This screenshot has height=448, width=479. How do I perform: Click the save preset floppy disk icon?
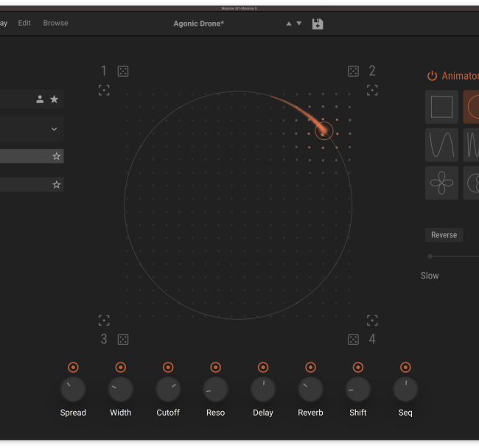pyautogui.click(x=317, y=24)
